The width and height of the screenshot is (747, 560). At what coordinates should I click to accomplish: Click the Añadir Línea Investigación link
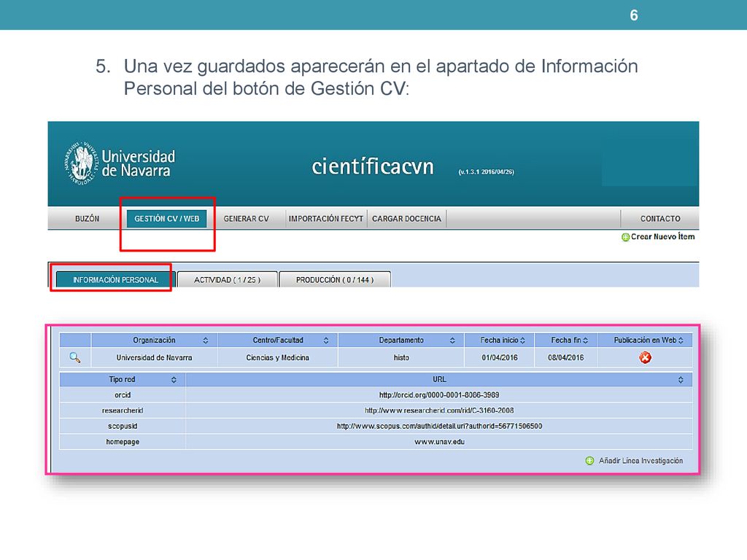(x=640, y=461)
